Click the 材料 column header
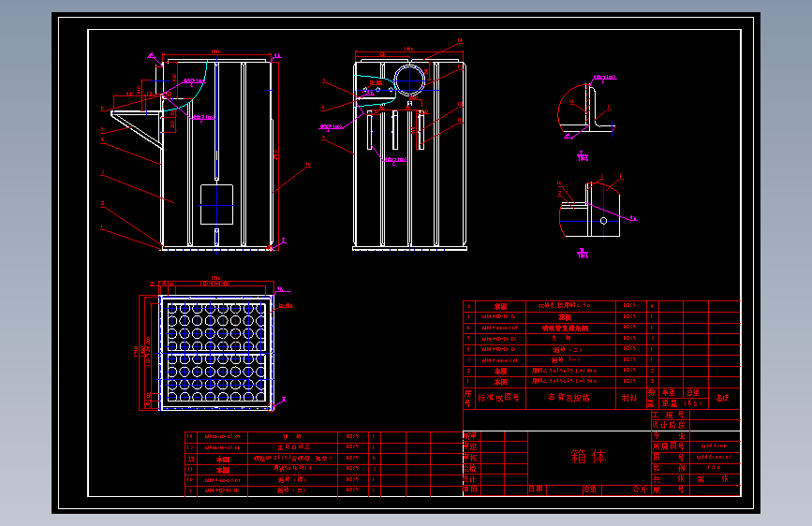Image resolution: width=812 pixels, height=526 pixels. (x=629, y=398)
